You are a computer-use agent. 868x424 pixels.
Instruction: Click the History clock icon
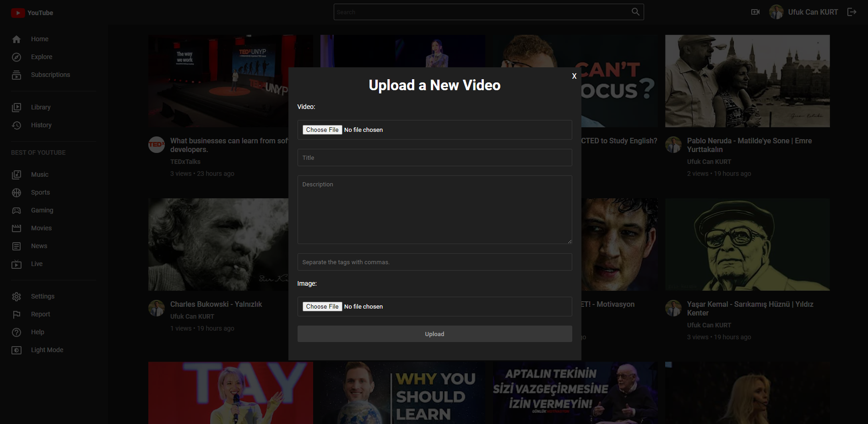tap(16, 125)
